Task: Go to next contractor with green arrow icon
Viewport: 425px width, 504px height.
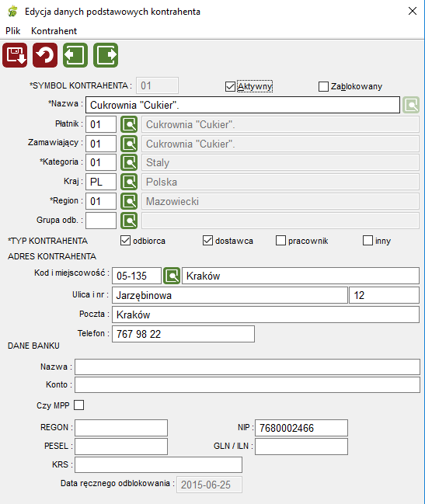Action: coord(106,55)
